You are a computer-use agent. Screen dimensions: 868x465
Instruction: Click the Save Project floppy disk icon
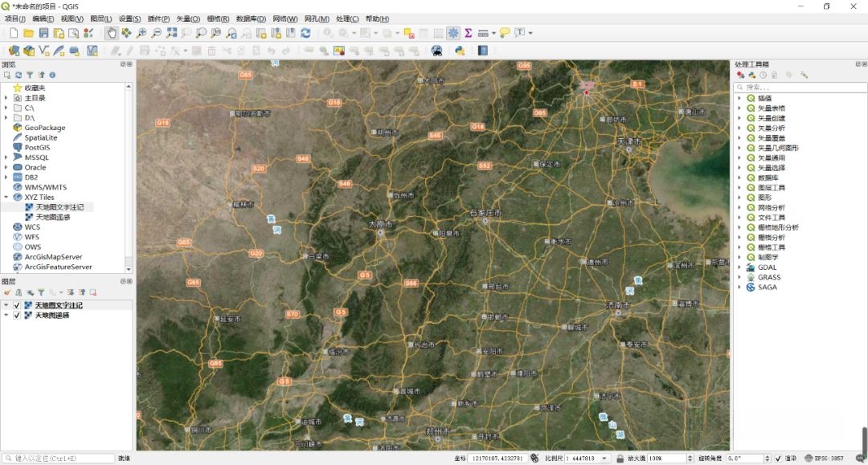[43, 33]
